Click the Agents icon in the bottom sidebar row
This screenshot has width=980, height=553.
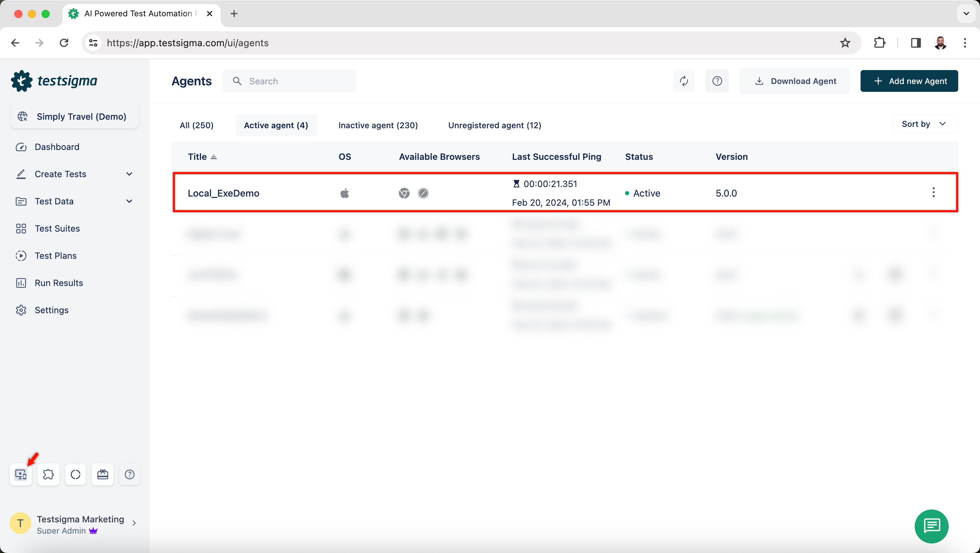click(21, 474)
